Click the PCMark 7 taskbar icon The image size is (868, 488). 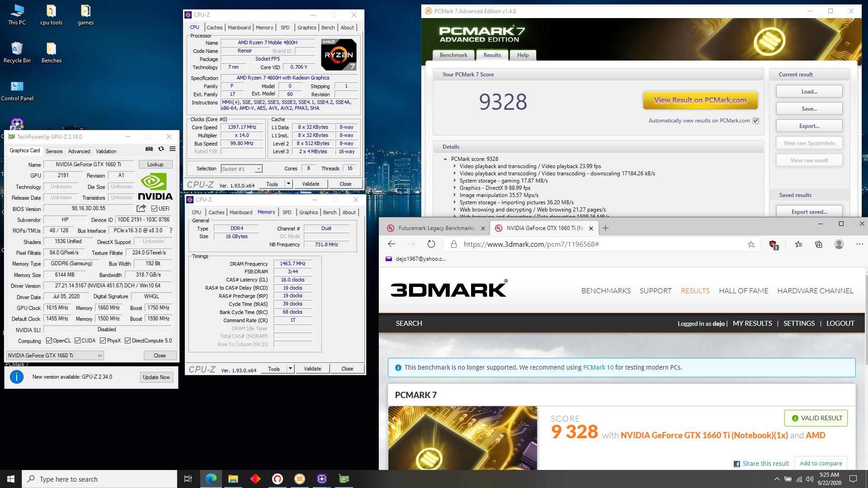[299, 479]
